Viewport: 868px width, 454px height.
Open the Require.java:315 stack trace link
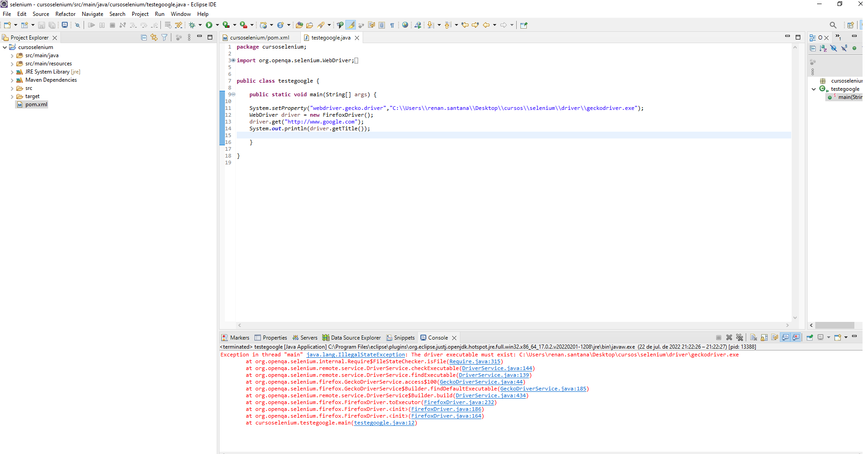coord(475,361)
